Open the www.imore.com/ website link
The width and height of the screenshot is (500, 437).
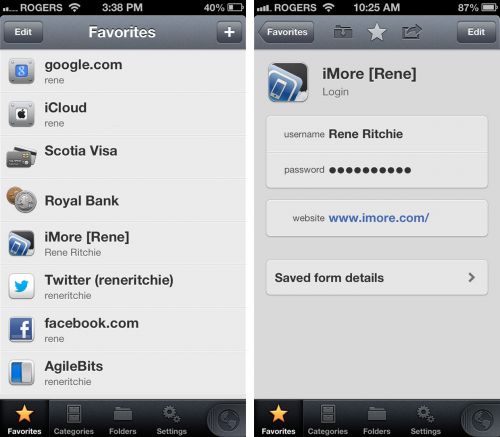point(379,218)
